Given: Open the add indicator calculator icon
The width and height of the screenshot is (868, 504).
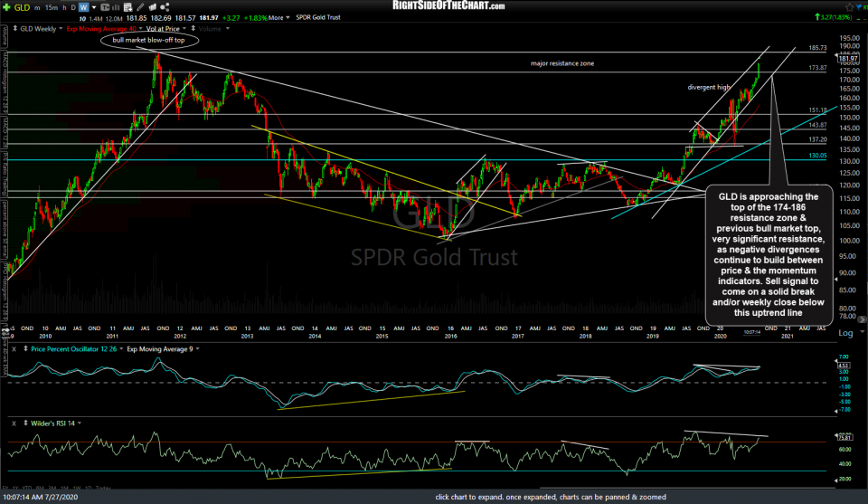Looking at the screenshot, I should (x=127, y=7).
